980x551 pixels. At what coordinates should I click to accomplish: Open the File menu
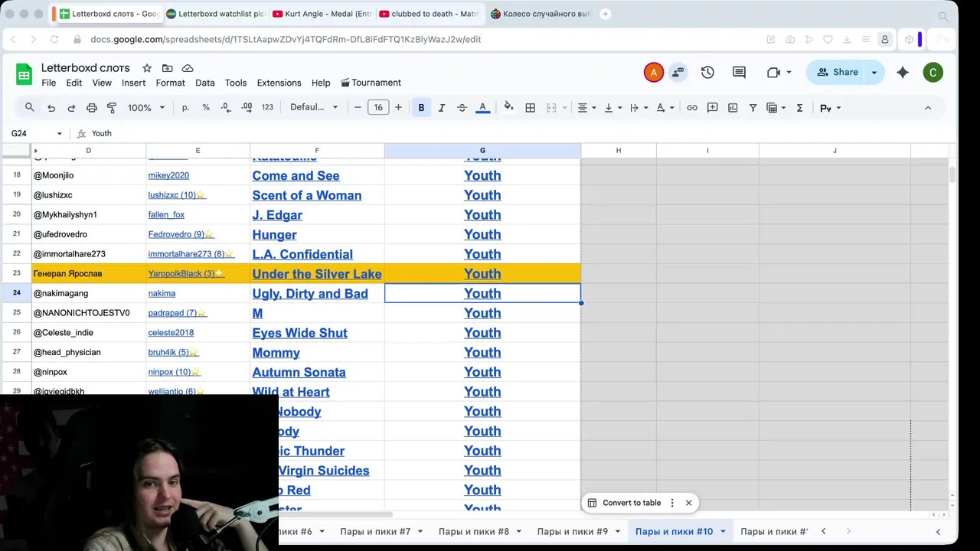(48, 83)
